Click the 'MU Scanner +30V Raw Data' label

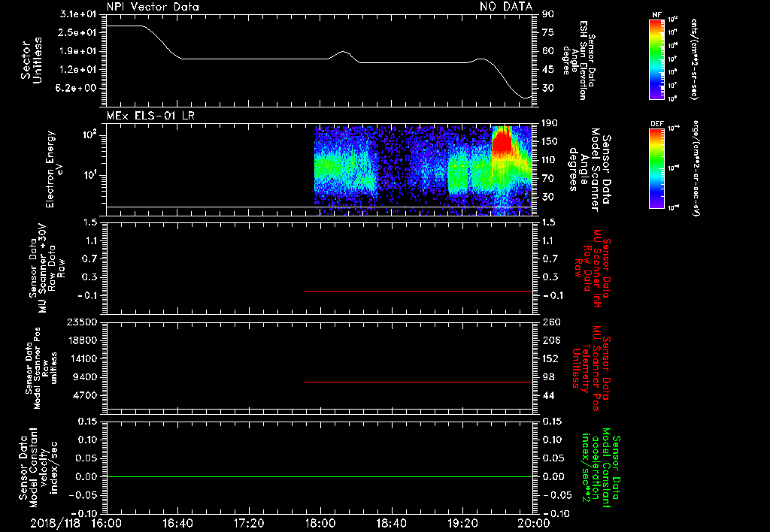47,269
